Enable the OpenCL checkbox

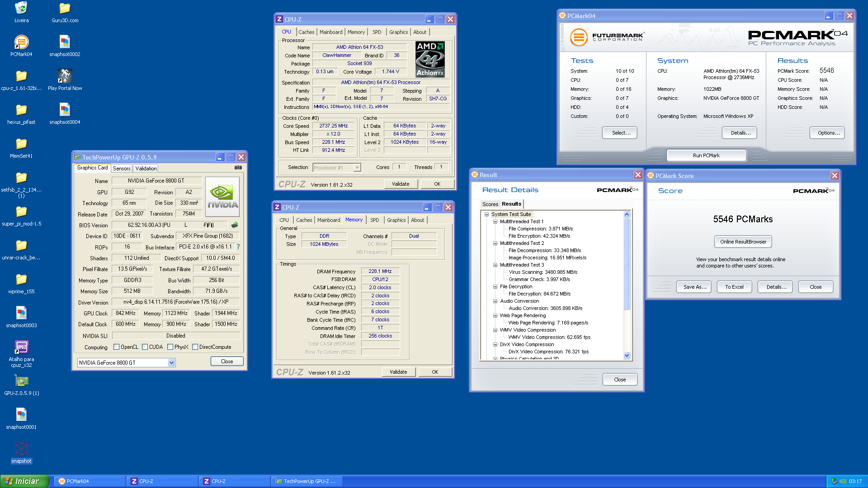(116, 347)
